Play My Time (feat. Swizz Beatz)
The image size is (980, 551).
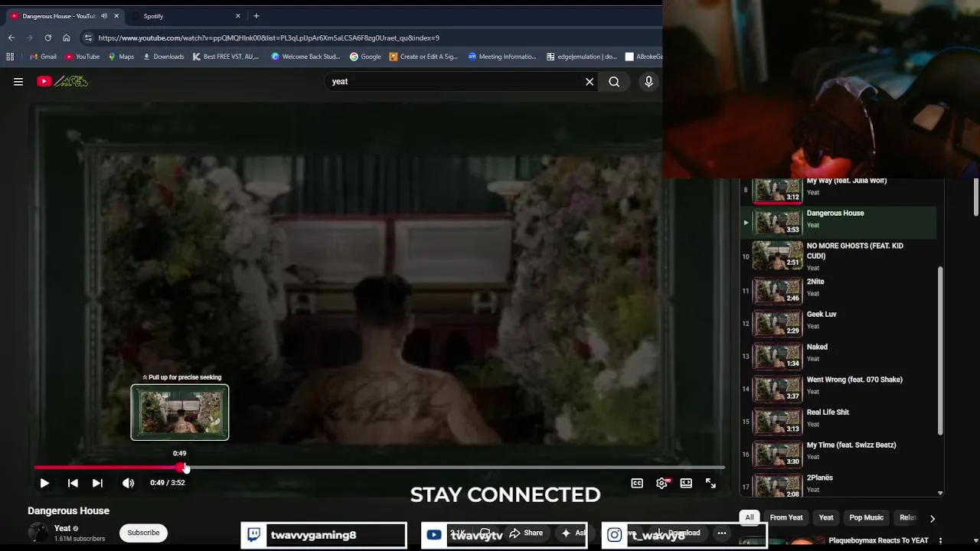[838, 453]
